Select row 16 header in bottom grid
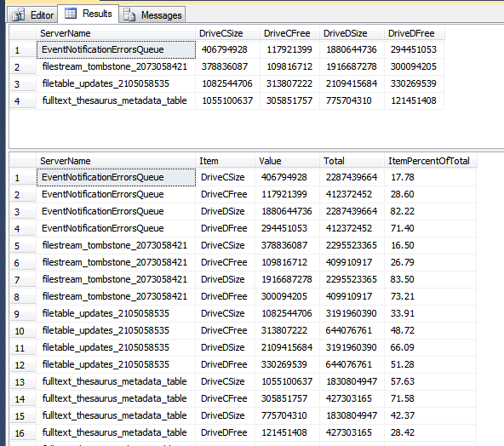 pyautogui.click(x=23, y=433)
